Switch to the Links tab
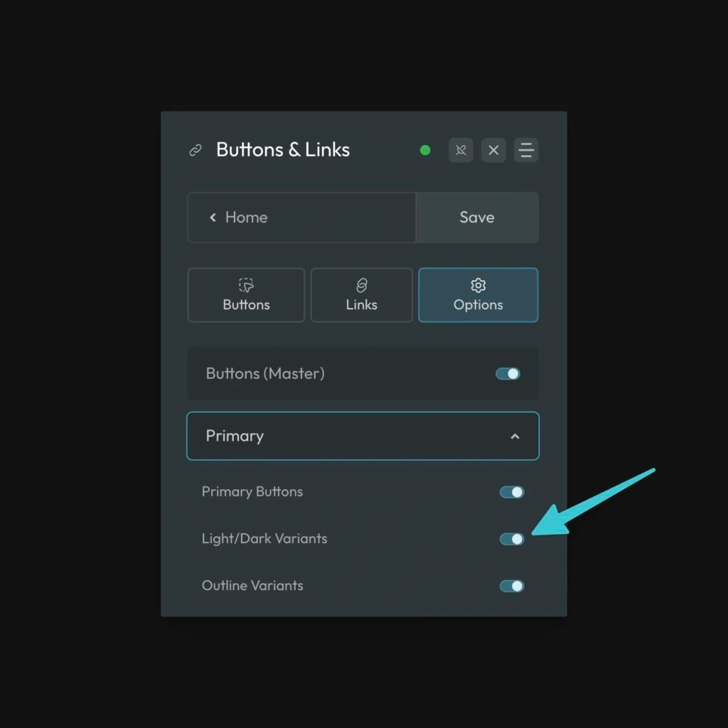The image size is (728, 728). click(x=361, y=294)
